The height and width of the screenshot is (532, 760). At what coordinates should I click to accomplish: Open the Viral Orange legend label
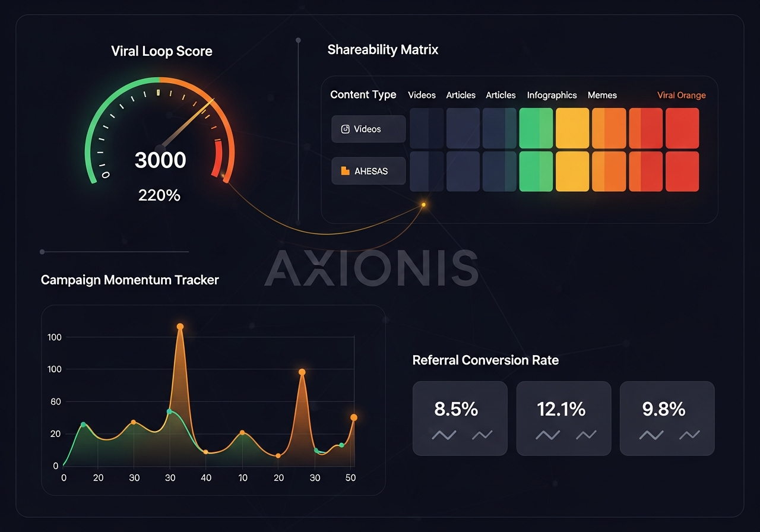coord(681,95)
